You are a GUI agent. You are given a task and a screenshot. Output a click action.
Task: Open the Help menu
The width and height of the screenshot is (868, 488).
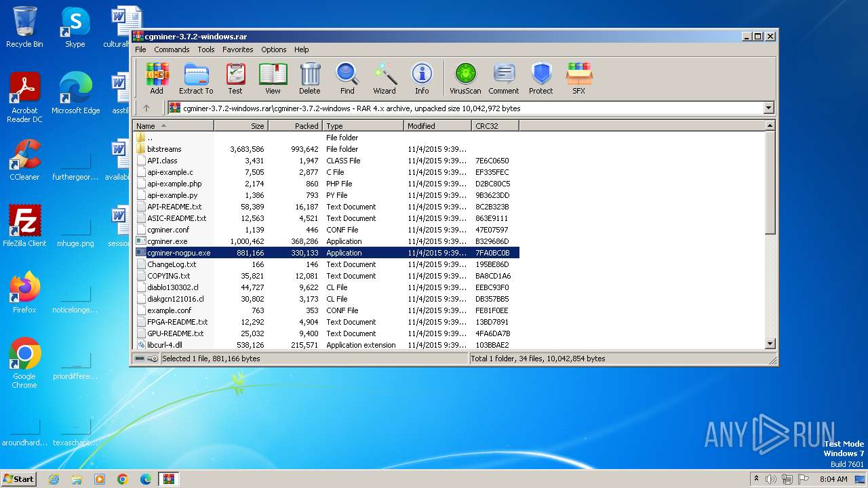tap(302, 49)
